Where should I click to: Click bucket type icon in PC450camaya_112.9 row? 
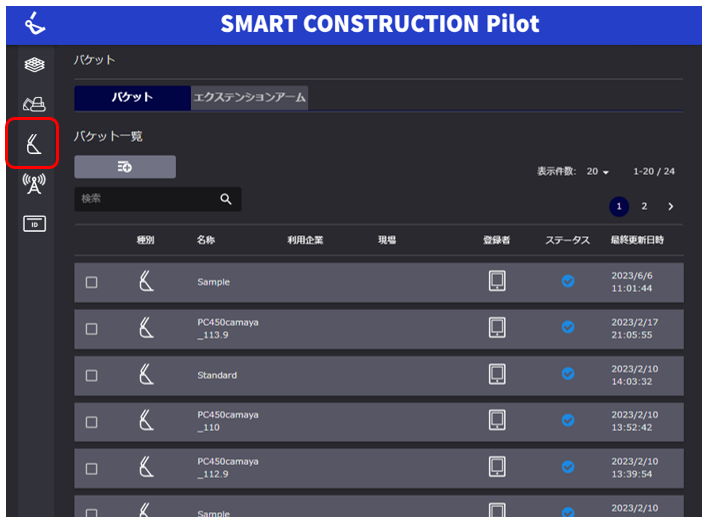(x=146, y=467)
